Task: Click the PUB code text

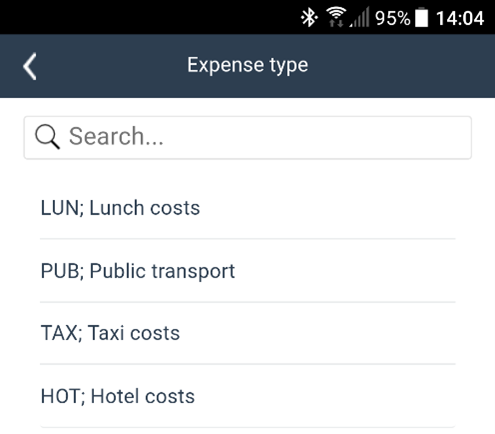Action: pos(62,271)
